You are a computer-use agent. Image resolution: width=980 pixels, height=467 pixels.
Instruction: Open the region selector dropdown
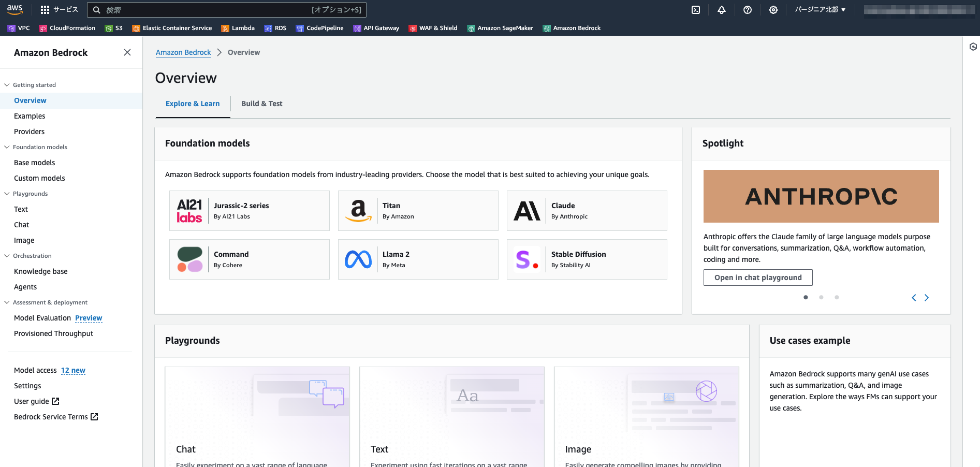coord(821,10)
